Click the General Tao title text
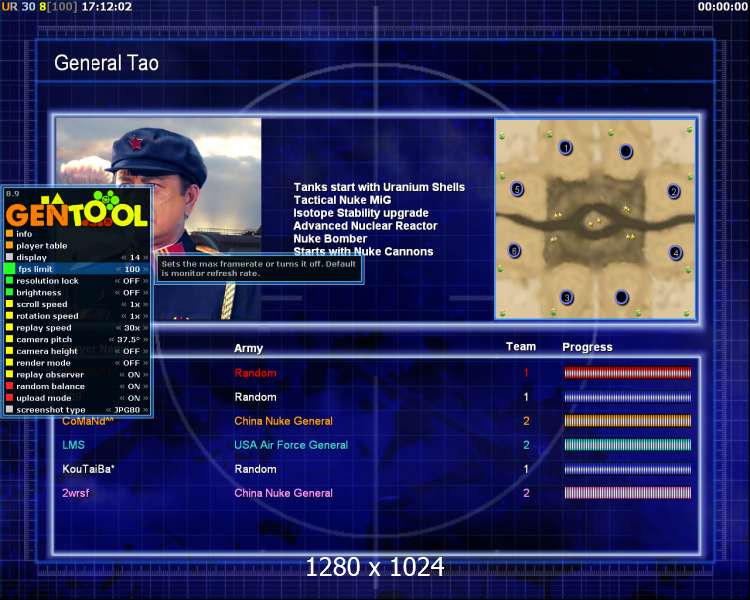 click(x=106, y=63)
